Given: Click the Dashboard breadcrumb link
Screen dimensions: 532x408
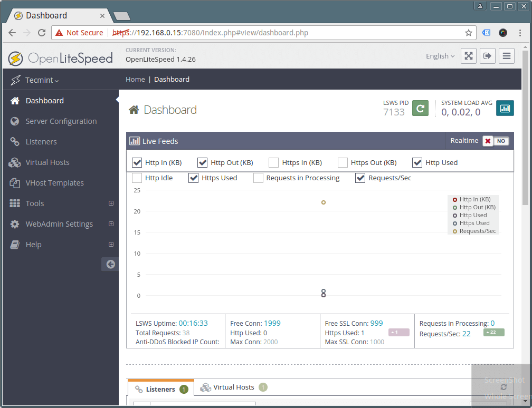Looking at the screenshot, I should pyautogui.click(x=172, y=79).
